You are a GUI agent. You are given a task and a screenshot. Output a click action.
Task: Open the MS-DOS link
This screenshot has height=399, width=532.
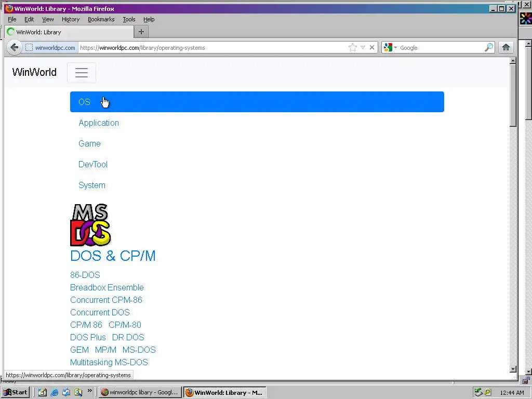coord(139,350)
